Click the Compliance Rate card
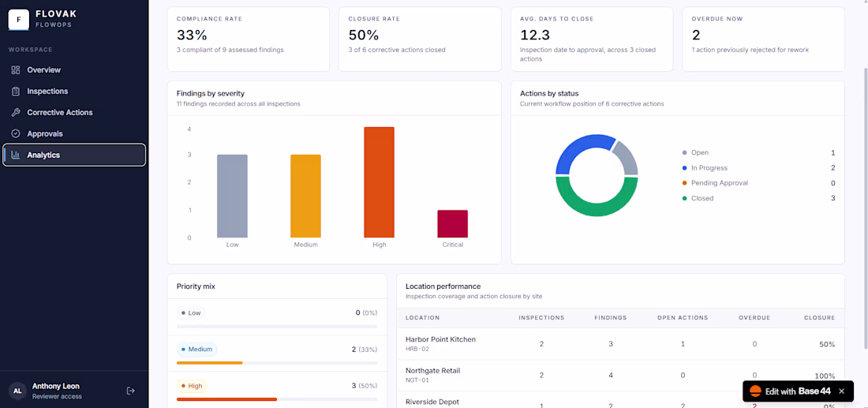Viewport: 868px width, 408px height. tap(248, 39)
